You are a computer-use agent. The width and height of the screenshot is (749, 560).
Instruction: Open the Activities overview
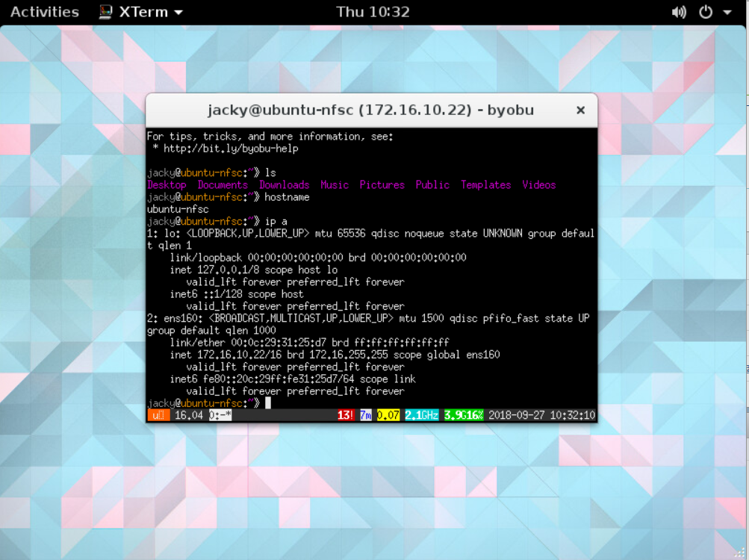pos(44,12)
